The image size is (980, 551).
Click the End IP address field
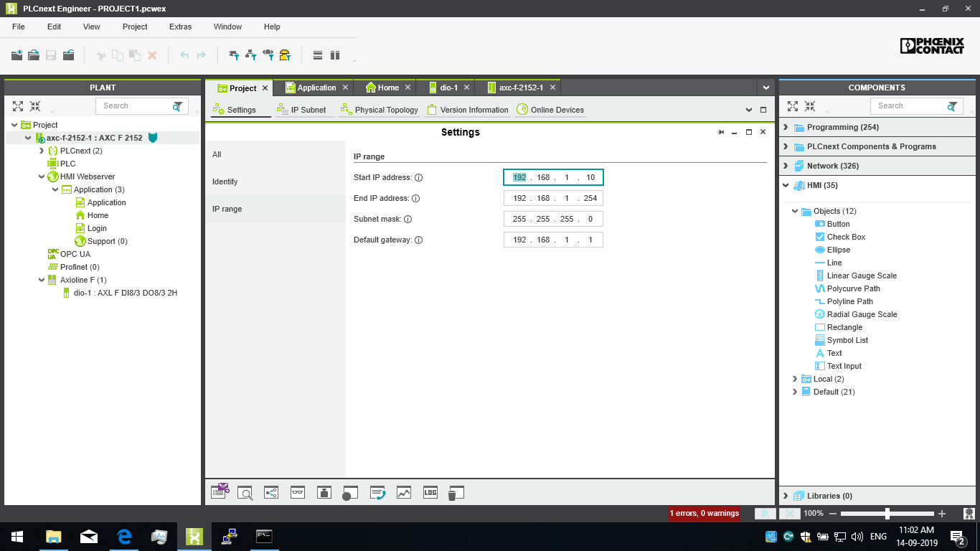pos(553,198)
